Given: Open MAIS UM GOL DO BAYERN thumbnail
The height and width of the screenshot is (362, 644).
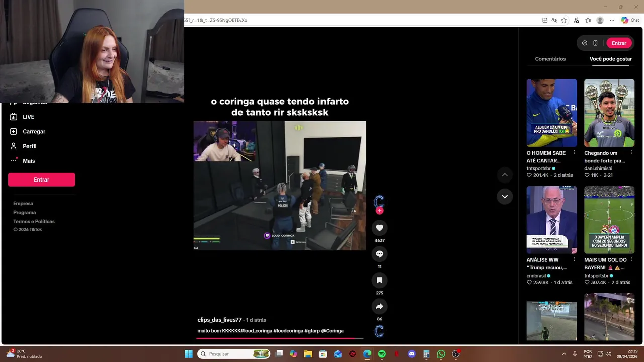Looking at the screenshot, I should click(x=609, y=220).
